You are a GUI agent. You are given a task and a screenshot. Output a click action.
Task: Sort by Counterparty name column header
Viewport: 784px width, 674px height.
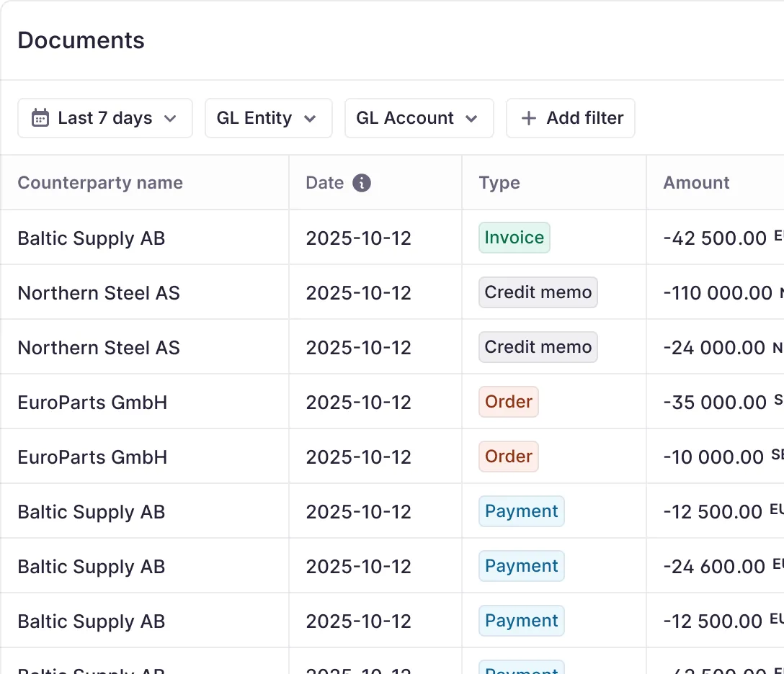[100, 183]
